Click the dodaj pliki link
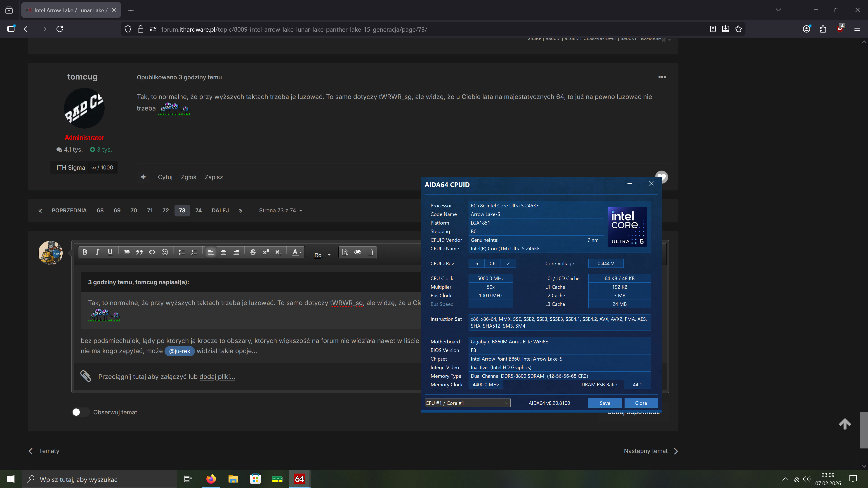868x488 pixels. 217,377
